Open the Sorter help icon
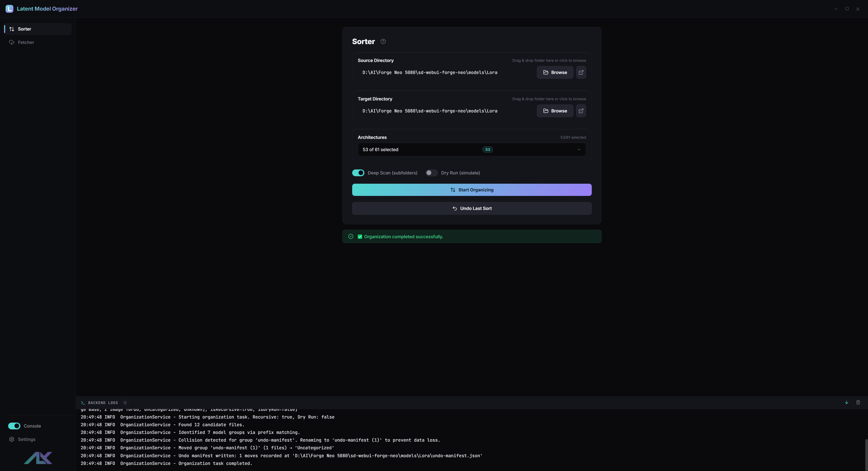 383,41
